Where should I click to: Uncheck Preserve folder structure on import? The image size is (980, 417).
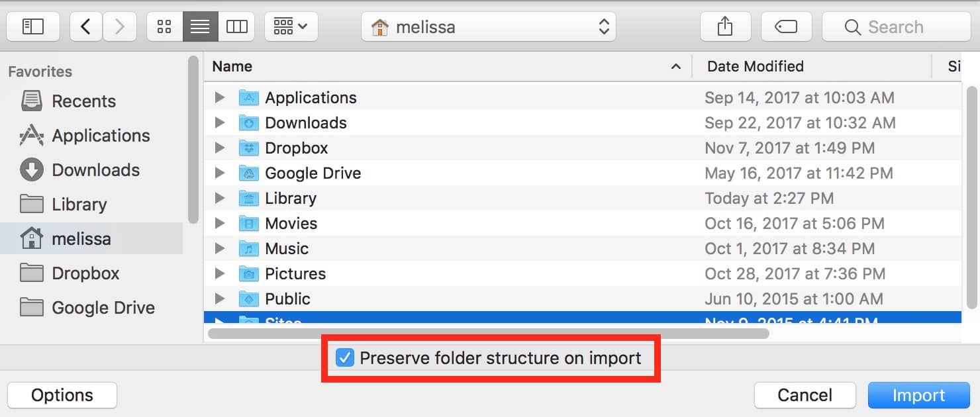click(344, 358)
